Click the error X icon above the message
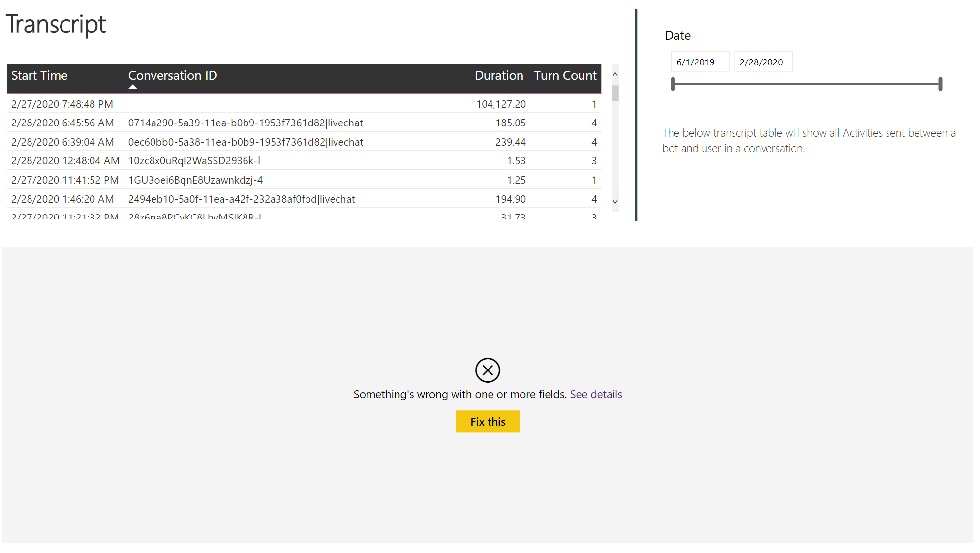Image resolution: width=980 pixels, height=553 pixels. (x=487, y=370)
